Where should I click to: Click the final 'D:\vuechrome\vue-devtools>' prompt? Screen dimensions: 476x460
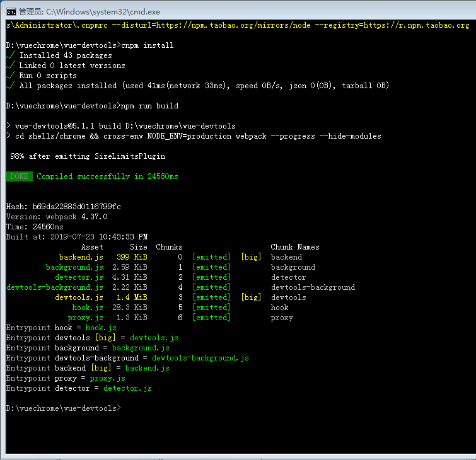[x=64, y=408]
